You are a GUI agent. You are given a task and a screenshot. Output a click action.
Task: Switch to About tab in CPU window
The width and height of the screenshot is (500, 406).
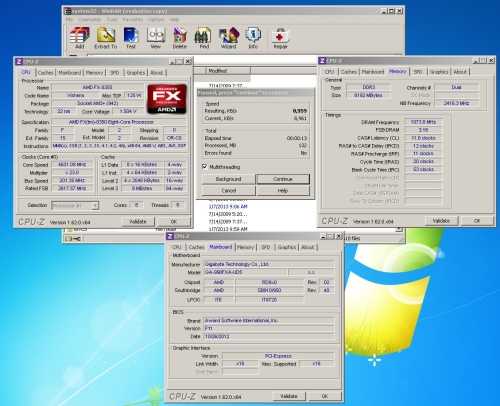[157, 73]
